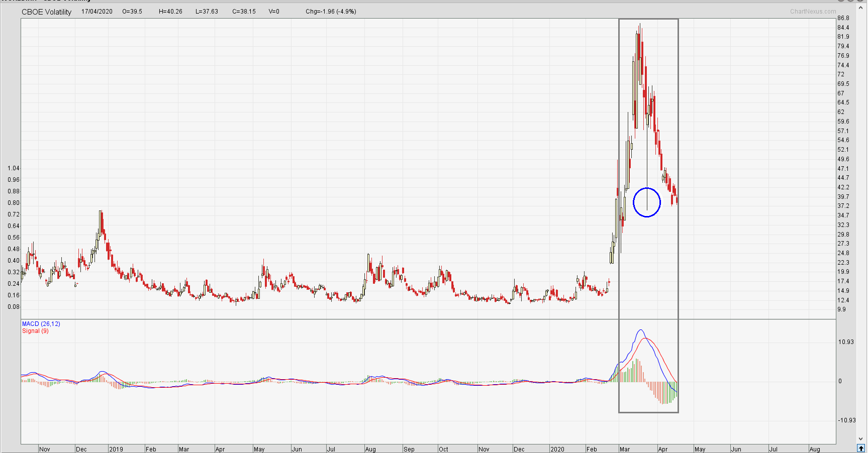Click the 38.2 price axis value... no, 37.2 value
The width and height of the screenshot is (868, 453).
(x=843, y=206)
